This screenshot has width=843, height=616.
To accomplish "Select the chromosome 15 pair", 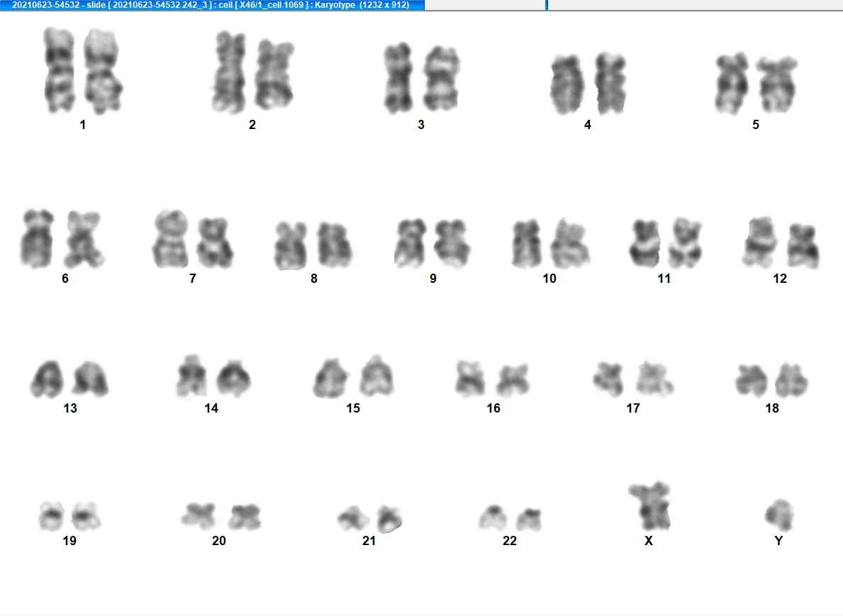I will [x=353, y=376].
